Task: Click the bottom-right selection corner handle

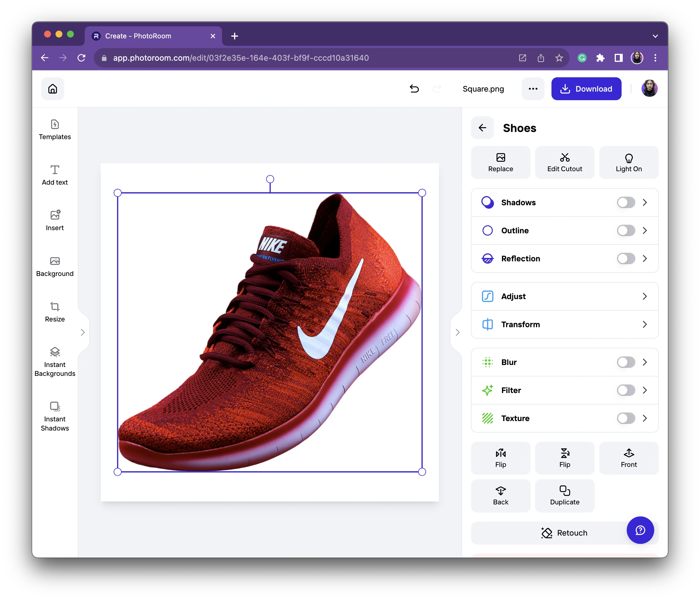Action: click(422, 472)
